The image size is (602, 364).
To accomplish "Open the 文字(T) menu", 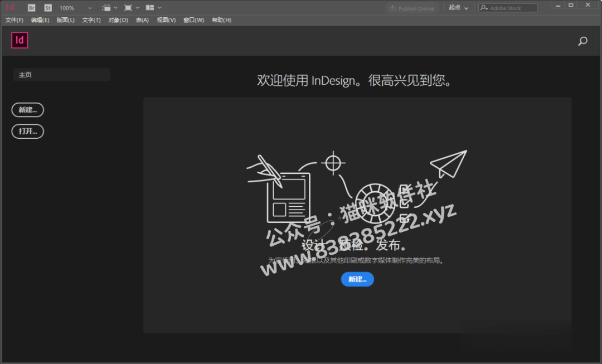I will tap(91, 20).
